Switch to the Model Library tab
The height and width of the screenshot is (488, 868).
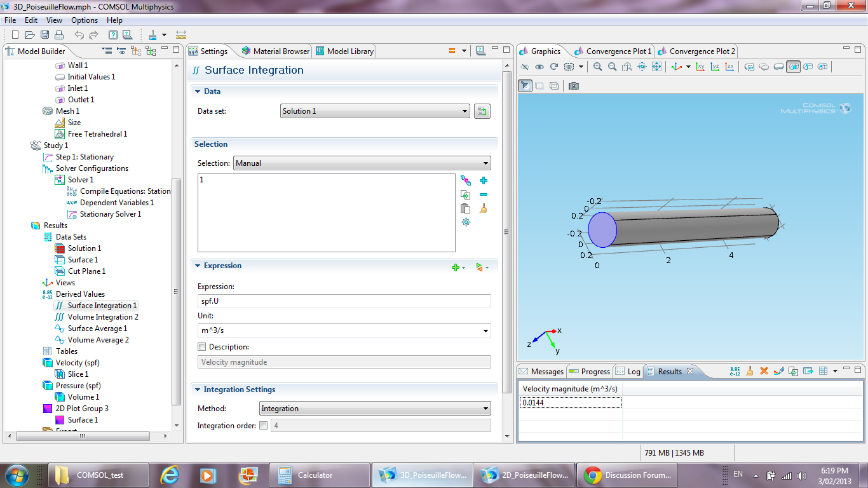coord(345,51)
